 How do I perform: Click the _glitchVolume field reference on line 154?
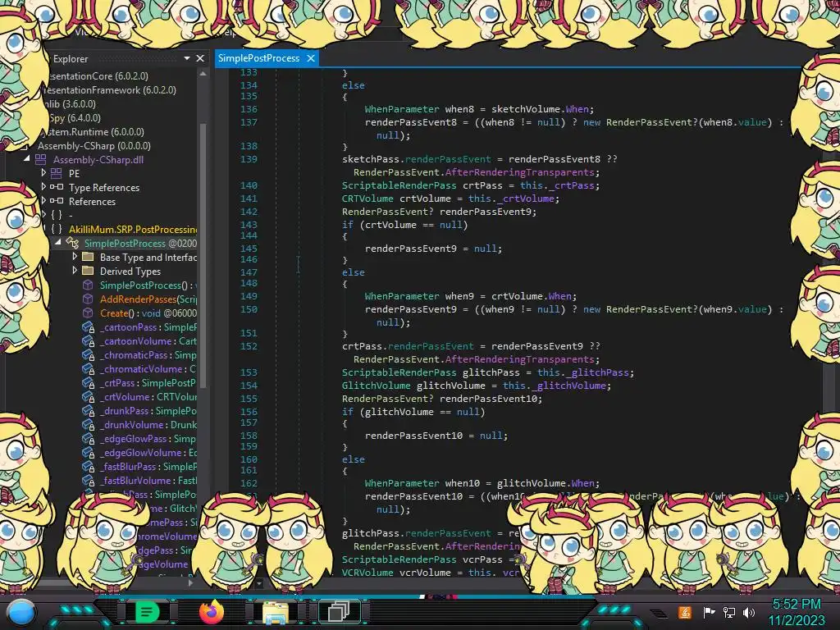pos(569,386)
